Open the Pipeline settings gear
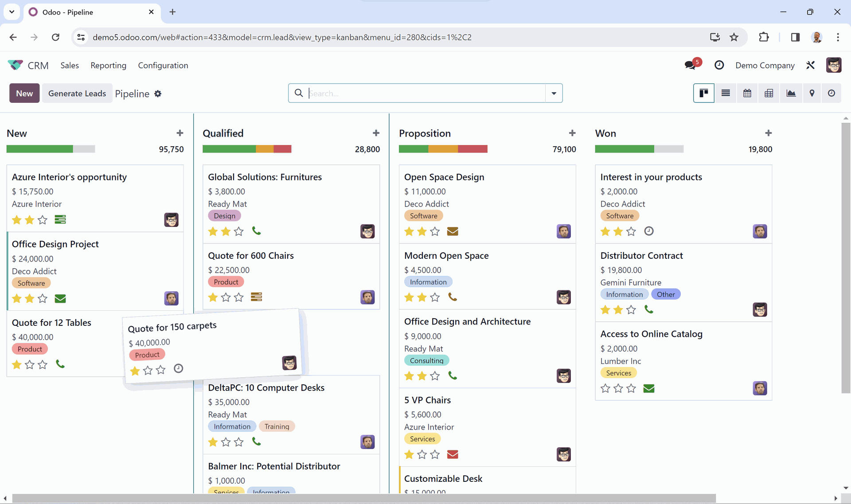 tap(158, 94)
